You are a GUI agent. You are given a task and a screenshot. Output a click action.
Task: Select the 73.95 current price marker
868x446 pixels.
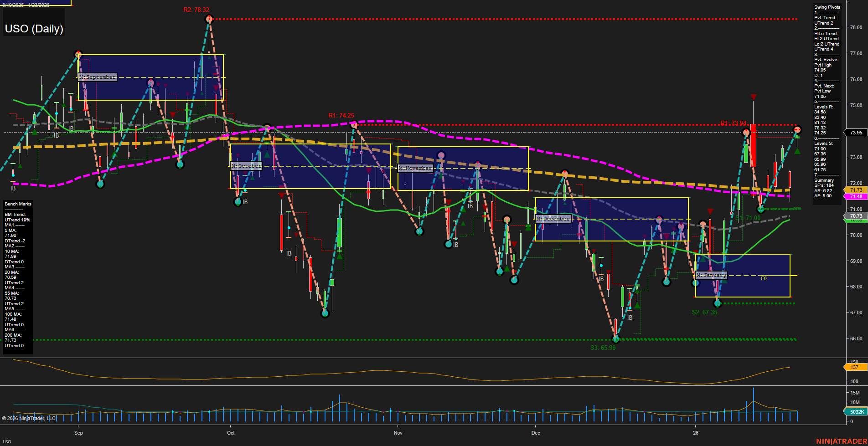pos(856,133)
